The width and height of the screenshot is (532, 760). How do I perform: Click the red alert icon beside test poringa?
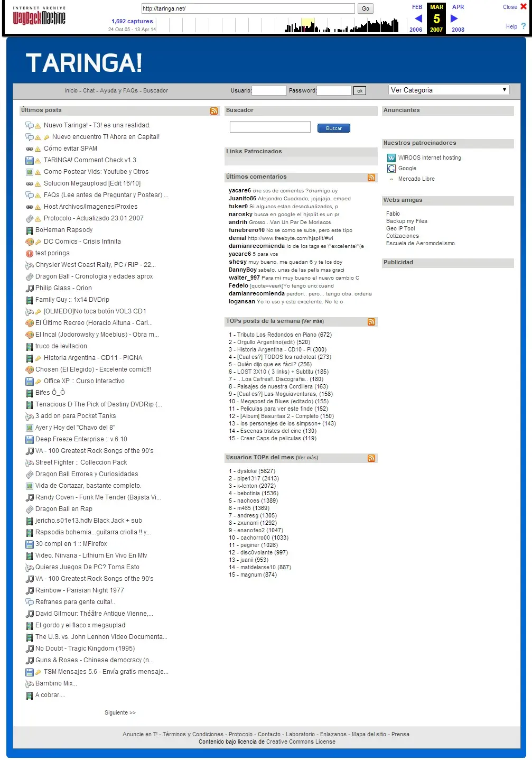tap(30, 254)
